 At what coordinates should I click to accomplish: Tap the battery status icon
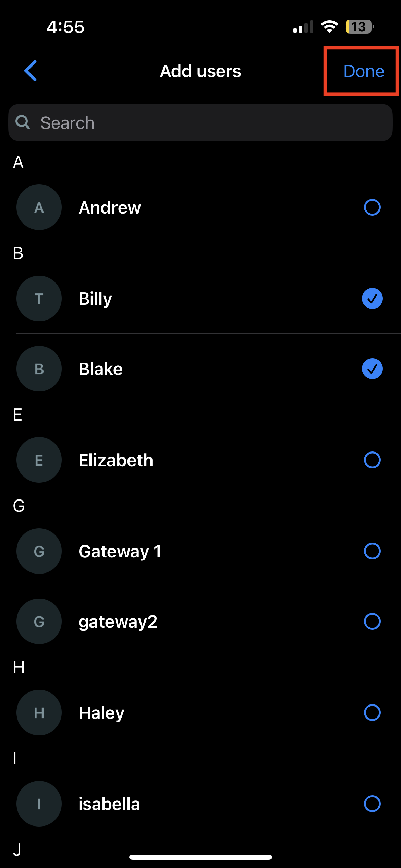(359, 27)
